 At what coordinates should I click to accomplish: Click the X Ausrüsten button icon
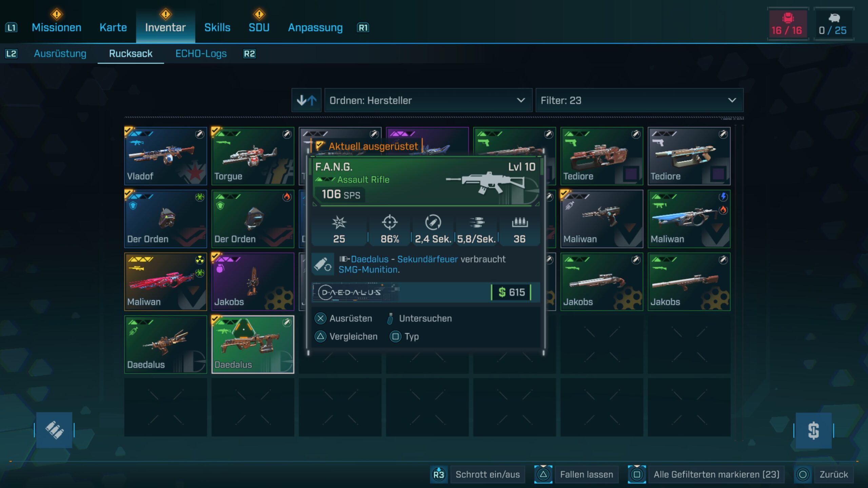point(320,319)
